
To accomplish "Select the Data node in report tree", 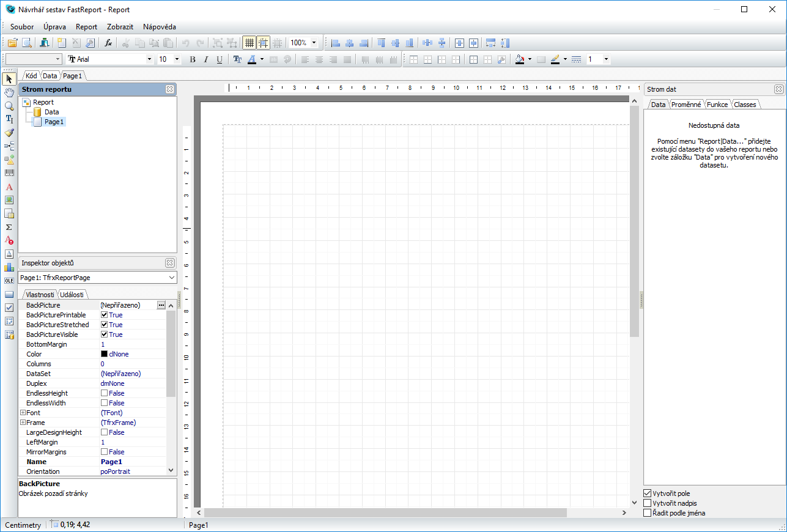I will [51, 112].
